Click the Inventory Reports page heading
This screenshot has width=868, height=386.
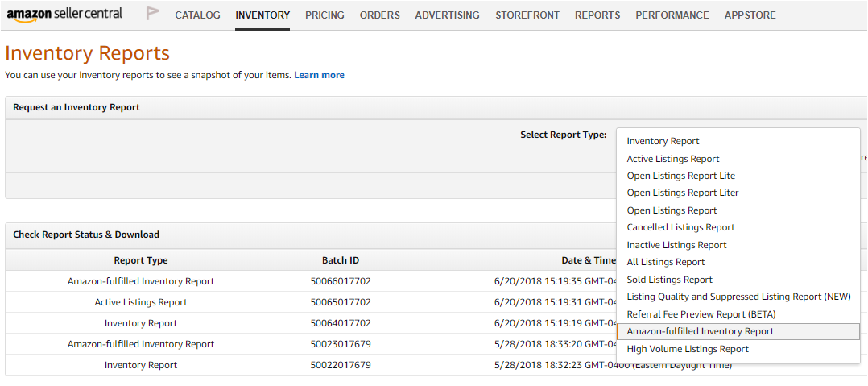point(87,53)
